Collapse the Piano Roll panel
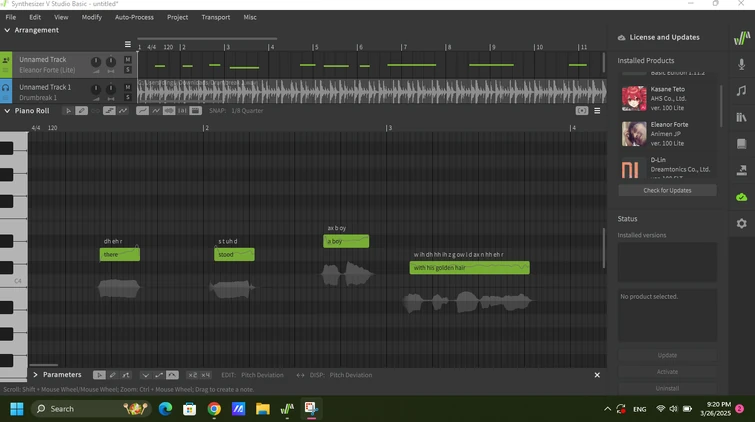 pos(7,110)
